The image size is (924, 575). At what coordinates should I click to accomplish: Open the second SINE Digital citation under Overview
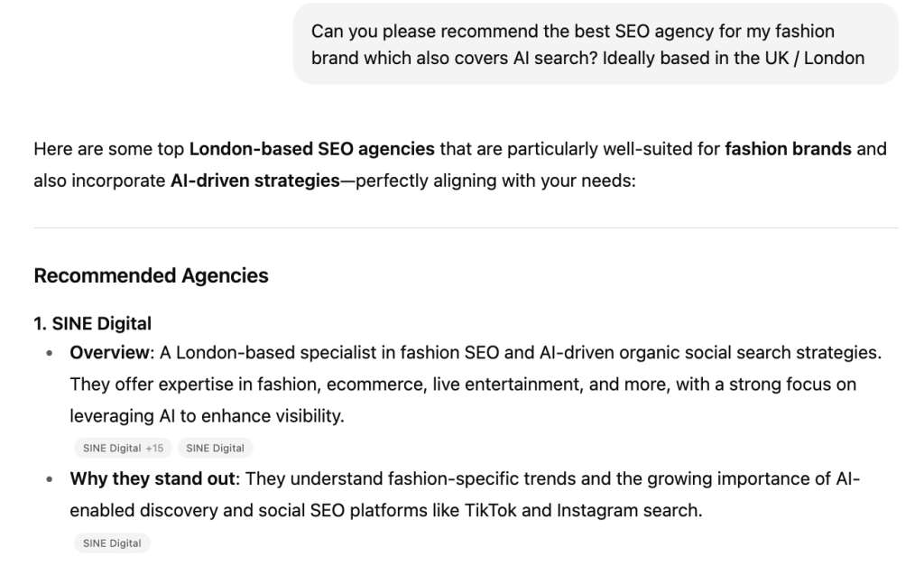tap(215, 449)
